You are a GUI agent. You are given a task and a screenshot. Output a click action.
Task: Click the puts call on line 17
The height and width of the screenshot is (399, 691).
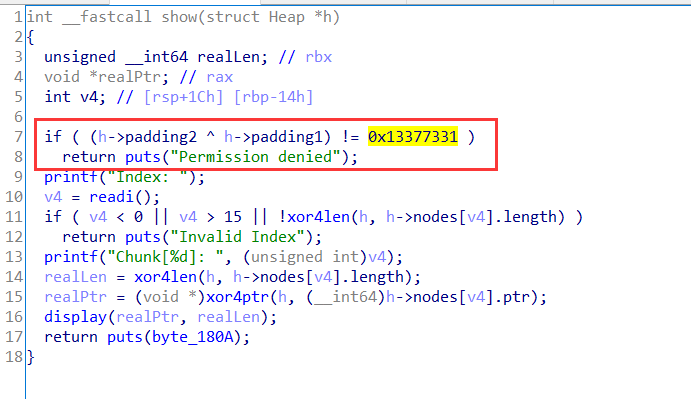125,337
